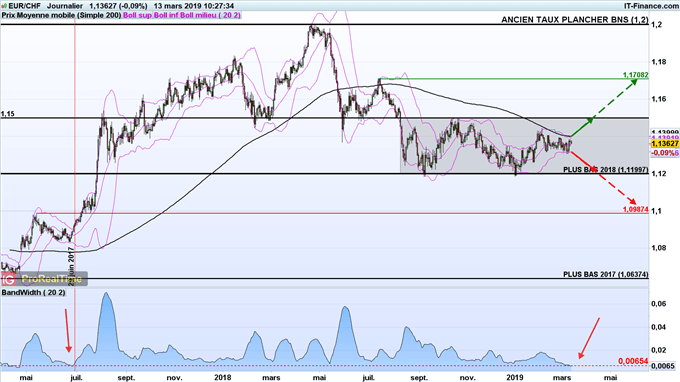The image size is (680, 382).
Task: Click the red 1,09874 level label
Action: [x=636, y=210]
